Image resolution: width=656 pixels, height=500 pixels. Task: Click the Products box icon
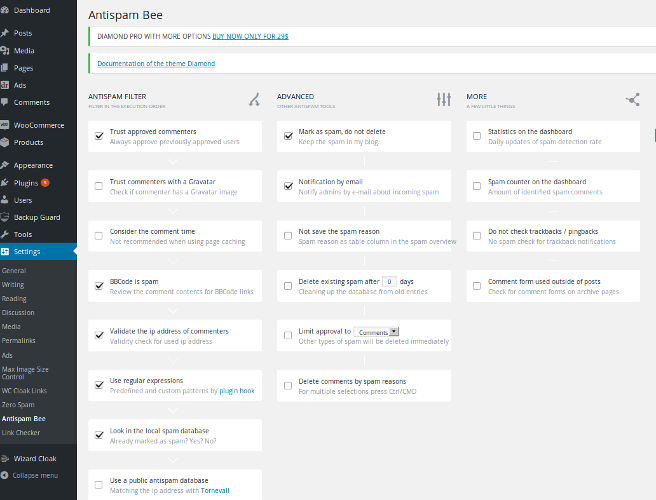tap(5, 142)
